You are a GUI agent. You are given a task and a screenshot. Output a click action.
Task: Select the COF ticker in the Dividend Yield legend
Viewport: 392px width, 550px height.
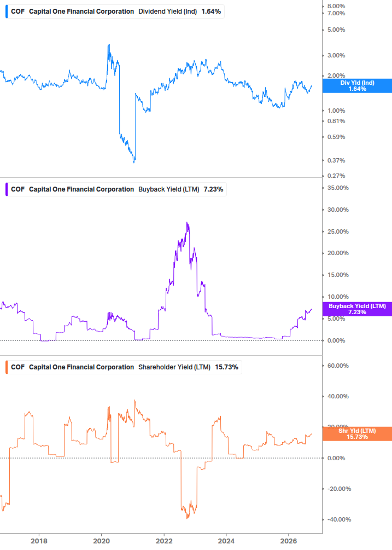point(18,11)
